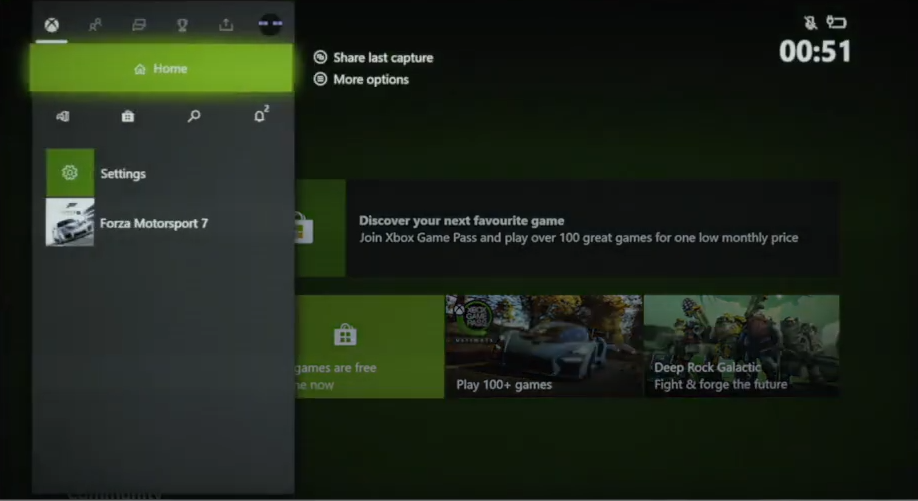
Task: Select the Xbox logo guide tab
Action: point(52,25)
